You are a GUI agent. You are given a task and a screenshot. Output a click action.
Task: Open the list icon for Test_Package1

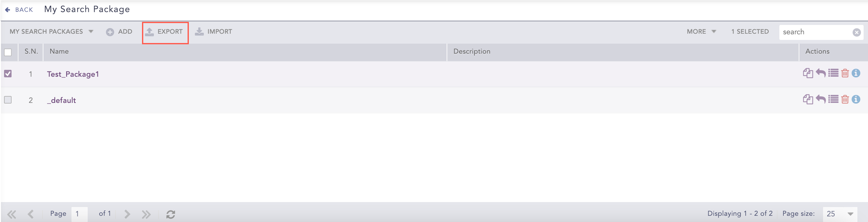pos(833,73)
